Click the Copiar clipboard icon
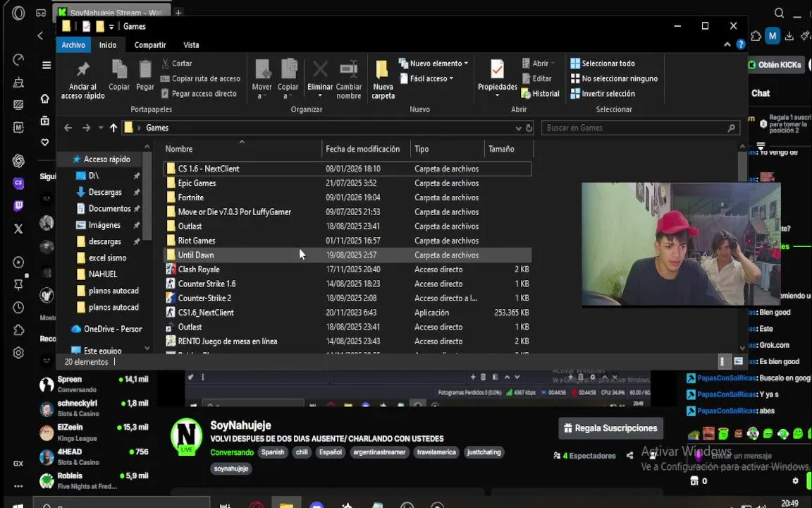This screenshot has height=508, width=812. pyautogui.click(x=119, y=75)
